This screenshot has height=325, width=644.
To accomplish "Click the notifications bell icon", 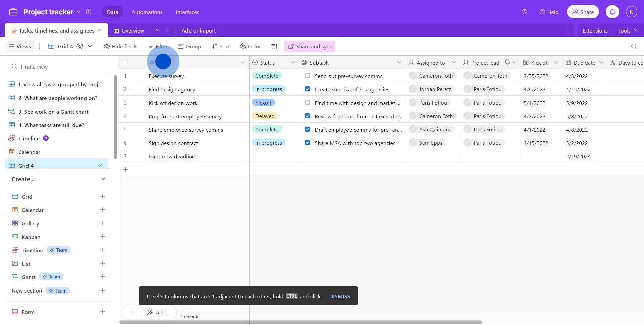I will 612,12.
